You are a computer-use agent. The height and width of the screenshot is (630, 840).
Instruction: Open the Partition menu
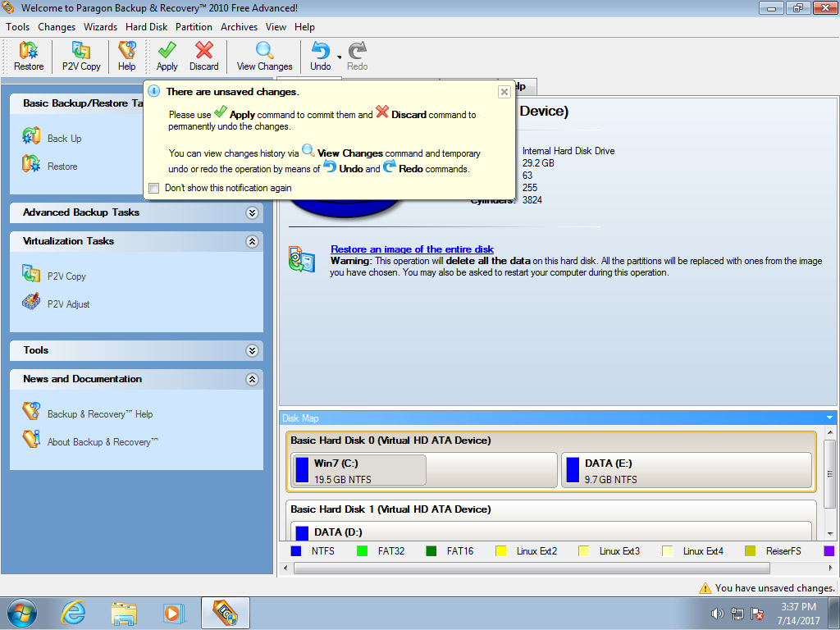[194, 27]
